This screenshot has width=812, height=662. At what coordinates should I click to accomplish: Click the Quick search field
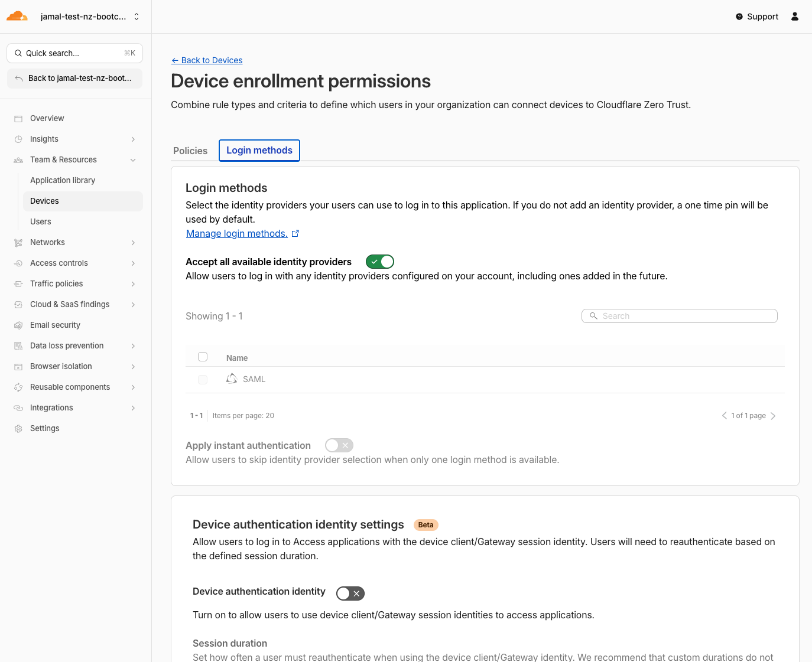74,53
